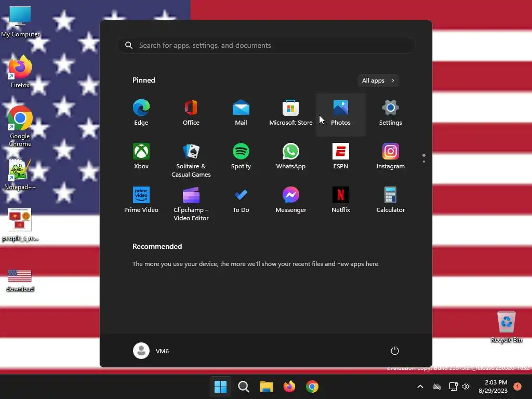The height and width of the screenshot is (399, 532).
Task: Launch the Xbox app
Action: 141,156
